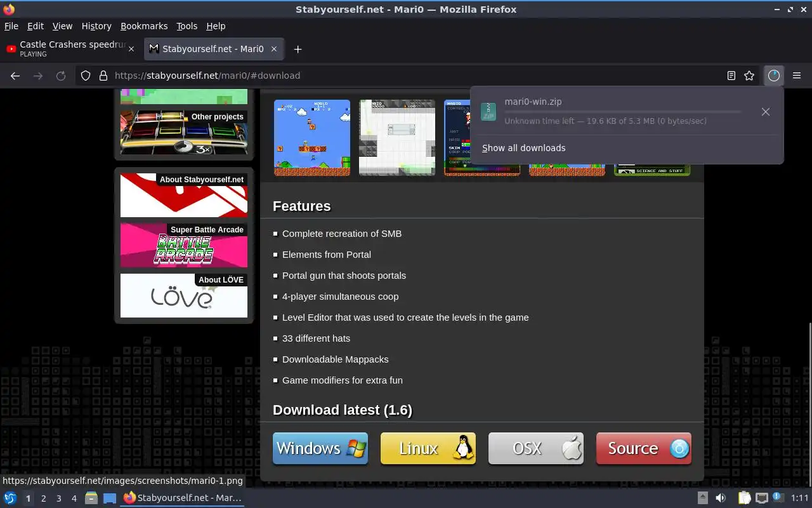Close the Stabyourself.net Mari0 tab

click(x=274, y=49)
